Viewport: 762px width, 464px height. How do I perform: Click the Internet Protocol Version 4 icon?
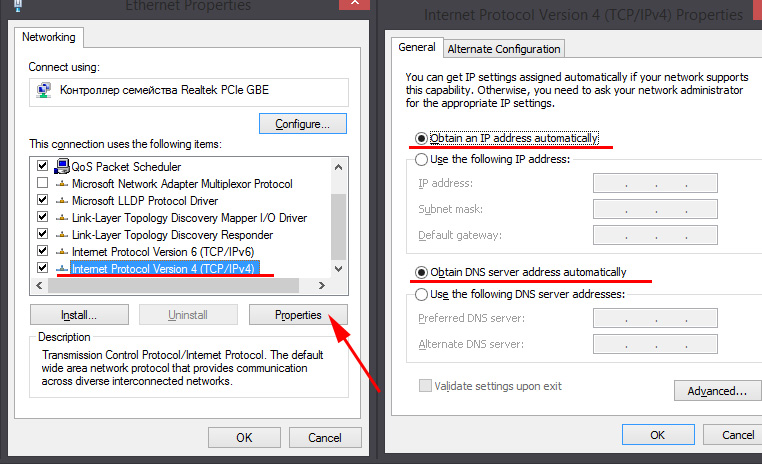(62, 269)
